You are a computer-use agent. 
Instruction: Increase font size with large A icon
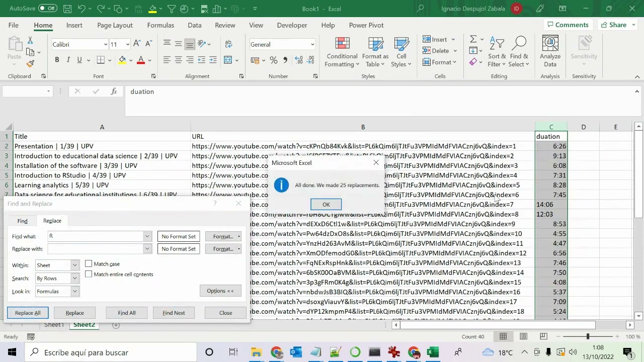click(x=137, y=44)
